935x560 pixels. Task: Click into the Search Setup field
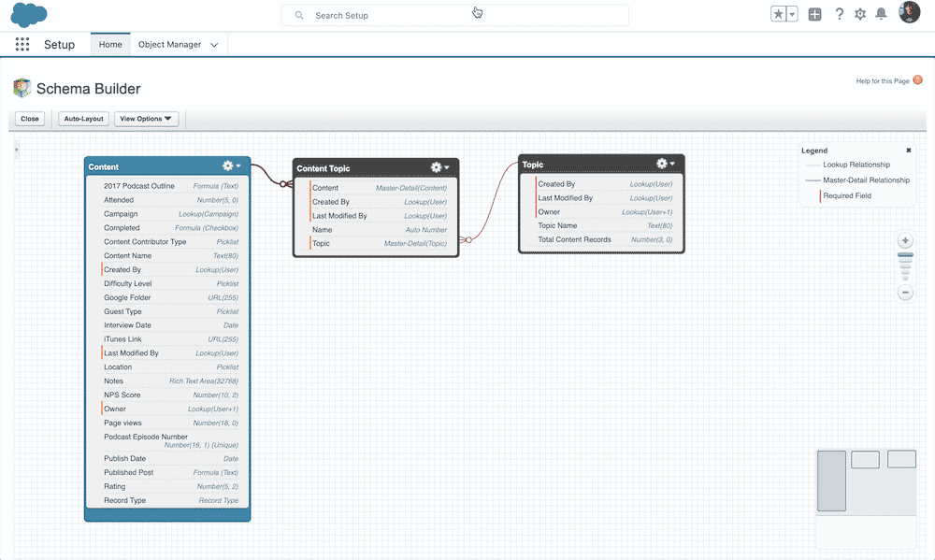pyautogui.click(x=458, y=16)
